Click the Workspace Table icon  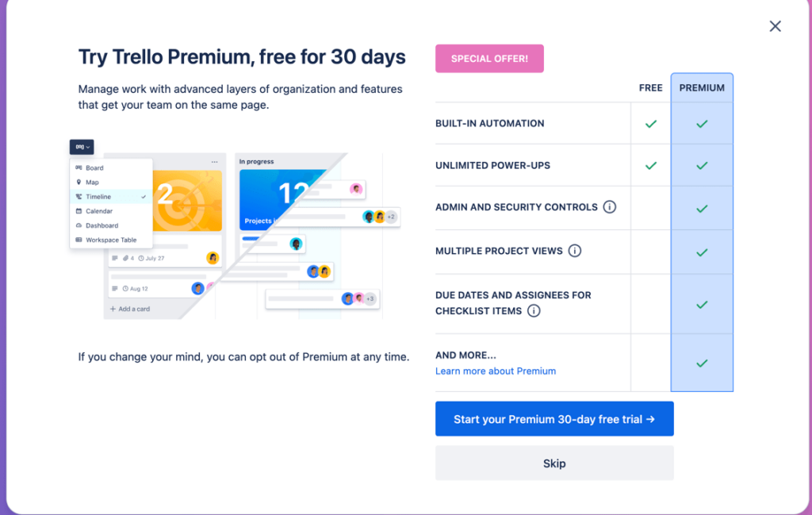[79, 240]
